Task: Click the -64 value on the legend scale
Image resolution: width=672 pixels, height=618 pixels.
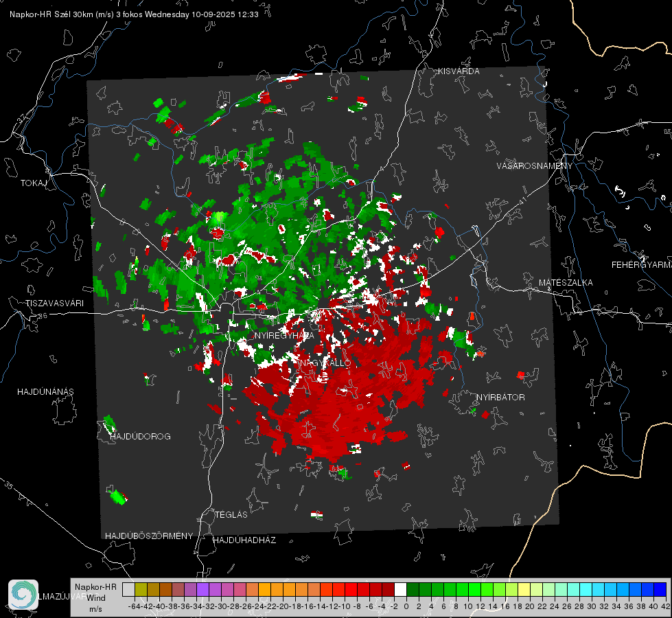Action: pyautogui.click(x=135, y=606)
